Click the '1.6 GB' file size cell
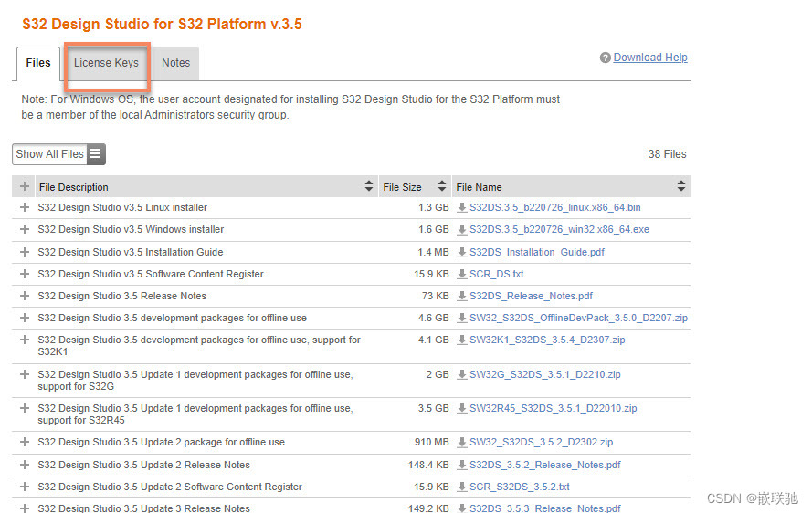812x513 pixels. 434,229
